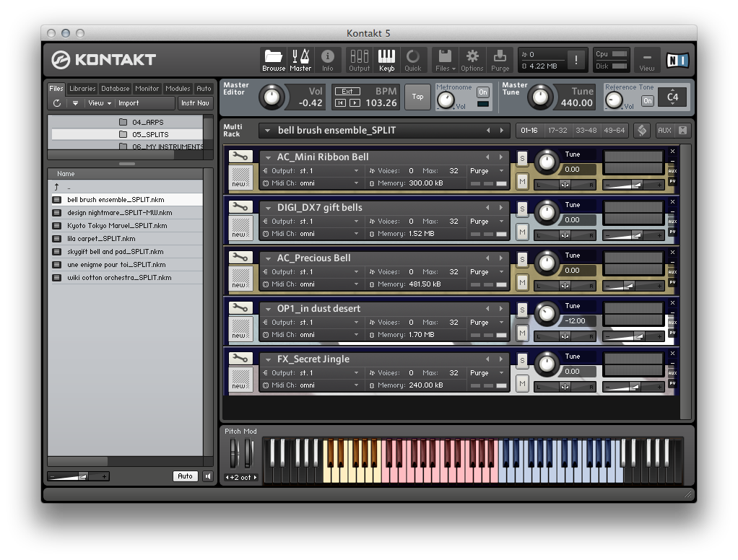This screenshot has width=738, height=560.
Task: Click the Tap tempo button
Action: coord(417,97)
